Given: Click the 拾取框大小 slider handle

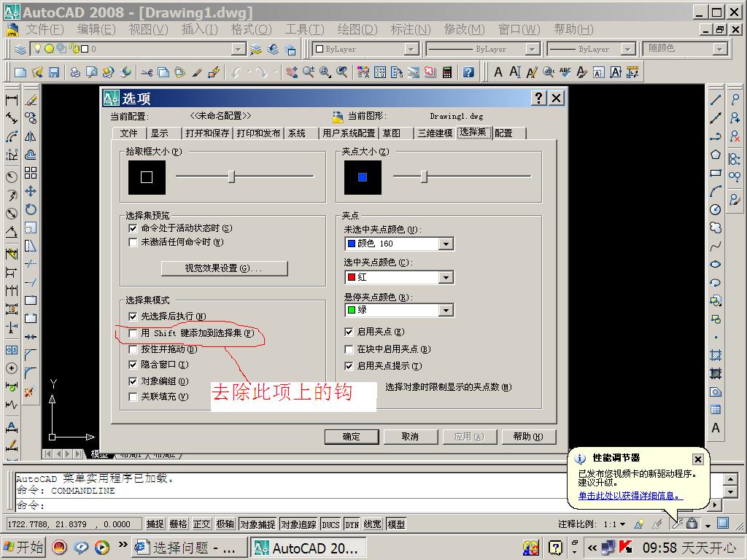Looking at the screenshot, I should pyautogui.click(x=231, y=176).
